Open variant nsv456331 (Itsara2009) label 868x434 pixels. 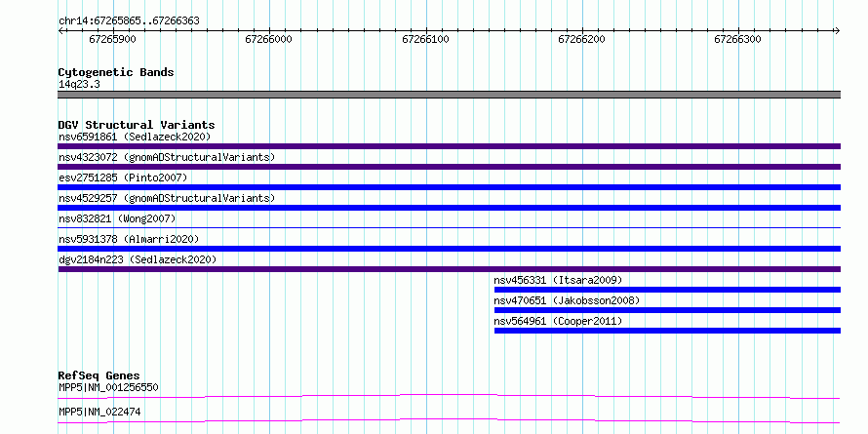[x=558, y=280]
